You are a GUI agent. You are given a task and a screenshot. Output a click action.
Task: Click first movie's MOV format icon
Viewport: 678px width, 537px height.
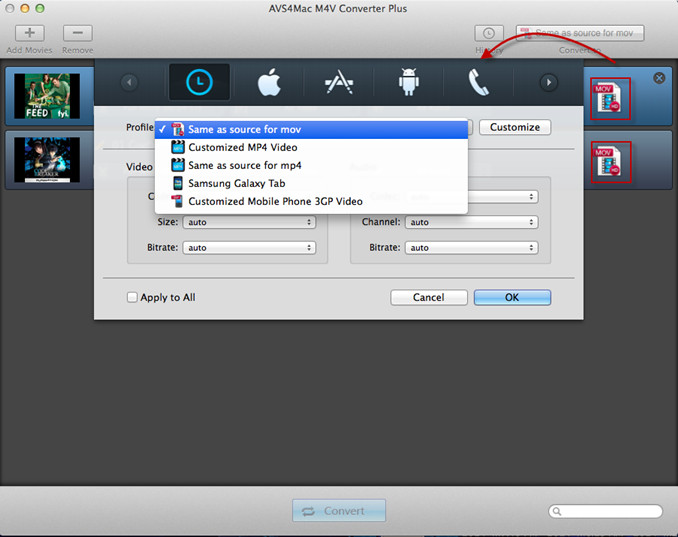pyautogui.click(x=610, y=99)
